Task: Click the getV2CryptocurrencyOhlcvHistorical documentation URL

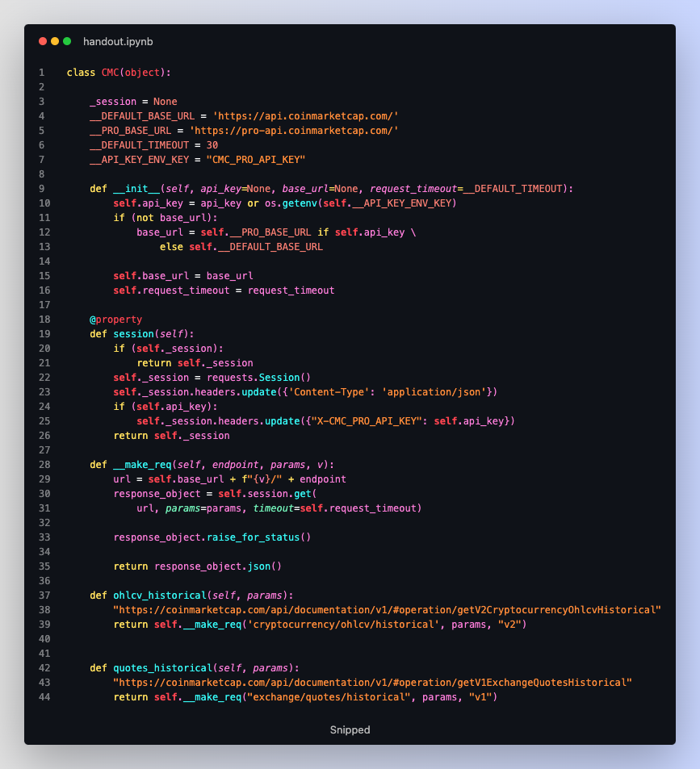Action: 387,610
